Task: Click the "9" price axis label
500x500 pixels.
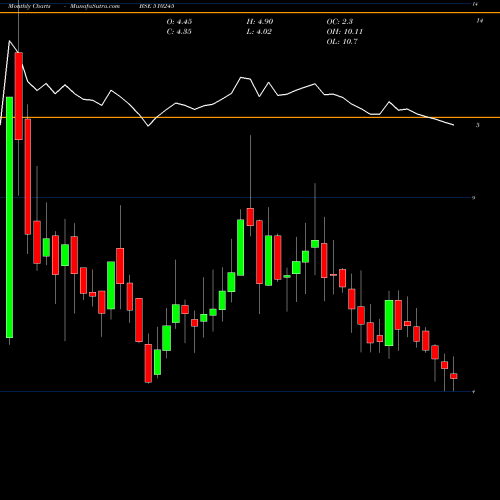Action: 473,198
